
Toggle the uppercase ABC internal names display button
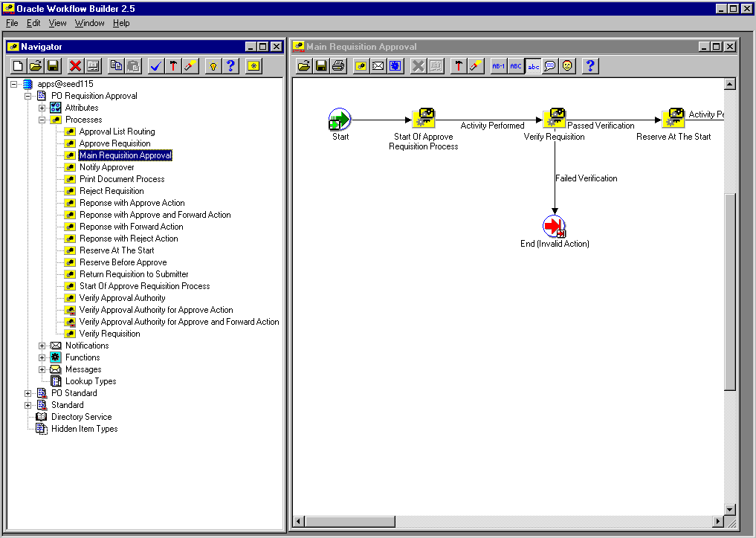[515, 66]
